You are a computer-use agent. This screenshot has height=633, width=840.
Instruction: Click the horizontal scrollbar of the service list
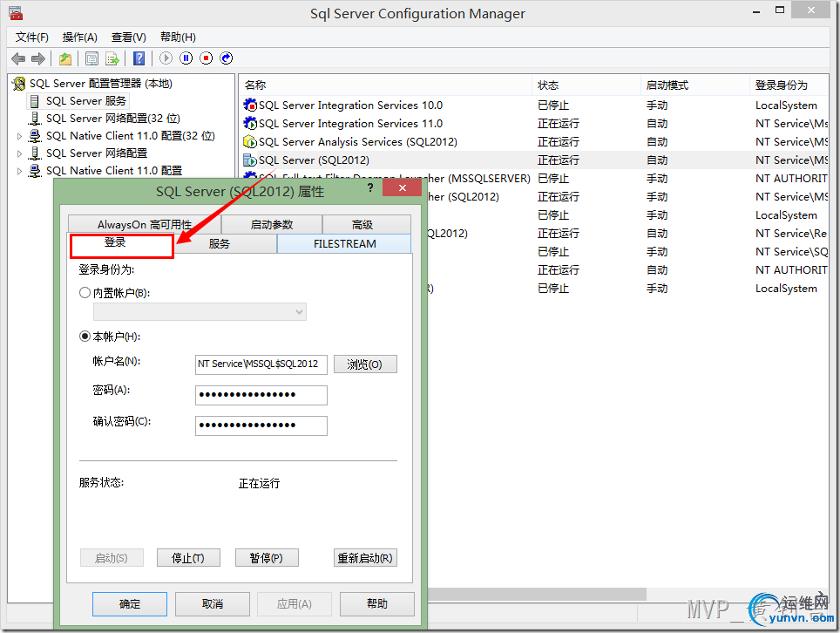[x=538, y=594]
